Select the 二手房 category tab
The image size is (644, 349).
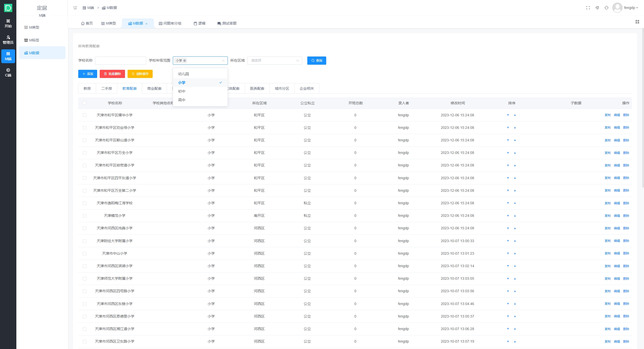point(107,88)
